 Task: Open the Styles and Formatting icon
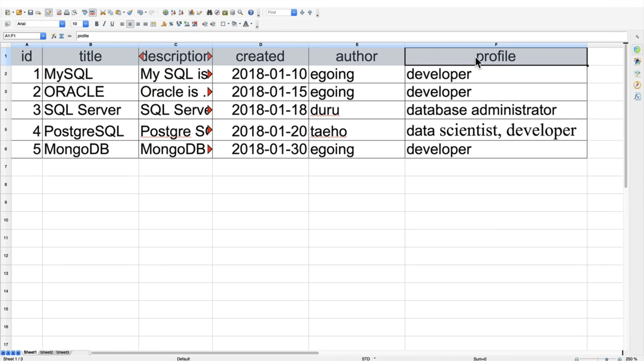[8, 24]
